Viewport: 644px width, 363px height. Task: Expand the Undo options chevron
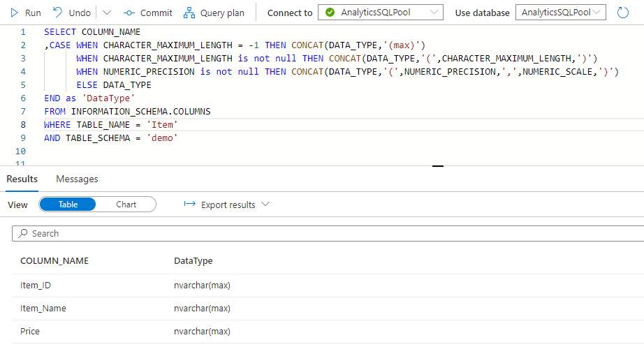[107, 13]
